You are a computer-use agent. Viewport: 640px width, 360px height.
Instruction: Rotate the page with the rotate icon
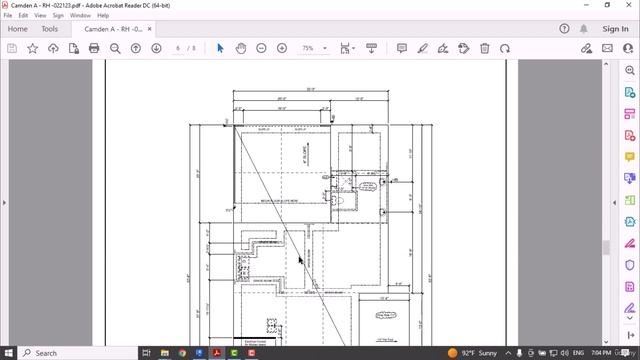505,49
